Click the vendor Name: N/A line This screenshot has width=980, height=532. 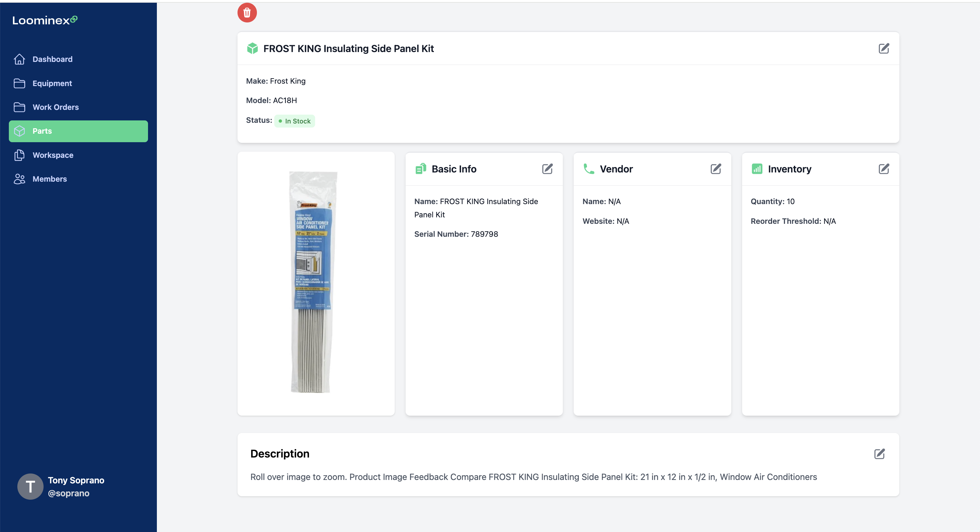coord(602,202)
